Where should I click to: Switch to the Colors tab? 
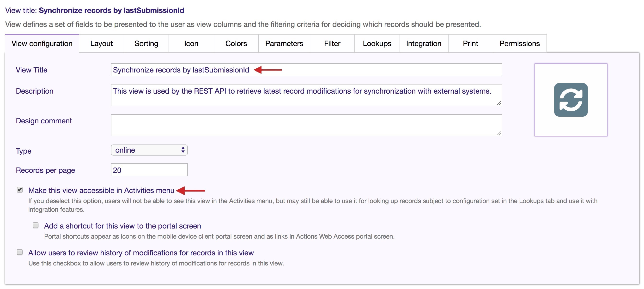(236, 43)
